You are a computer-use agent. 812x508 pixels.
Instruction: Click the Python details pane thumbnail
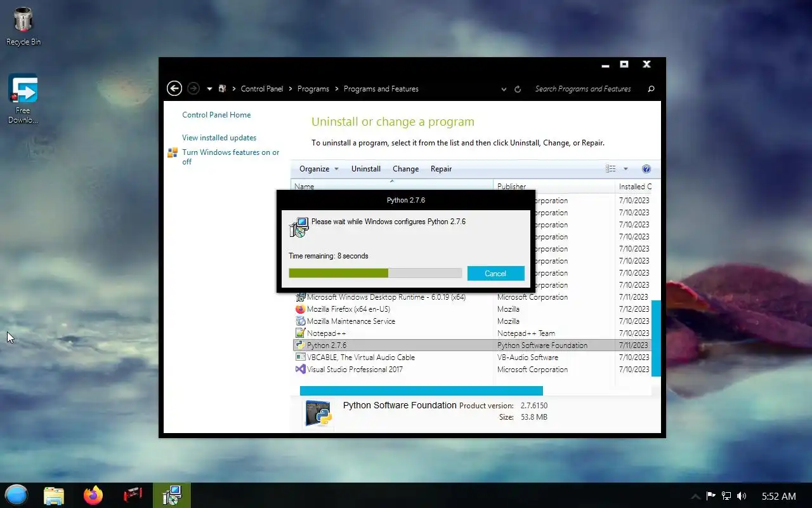click(318, 414)
